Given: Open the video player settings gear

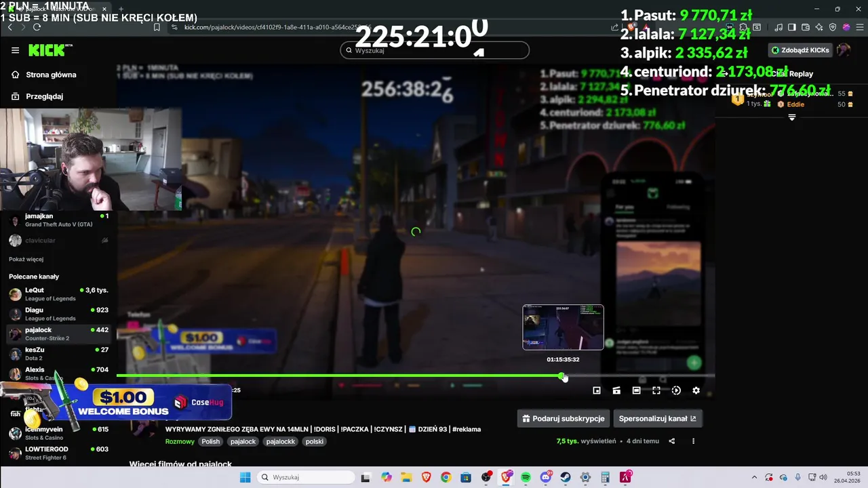Looking at the screenshot, I should pos(696,390).
